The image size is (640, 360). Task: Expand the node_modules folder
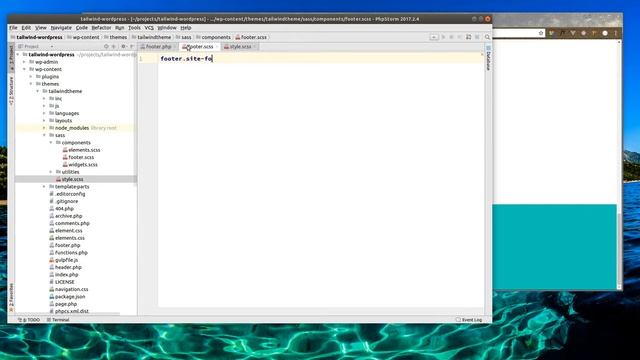click(44, 128)
